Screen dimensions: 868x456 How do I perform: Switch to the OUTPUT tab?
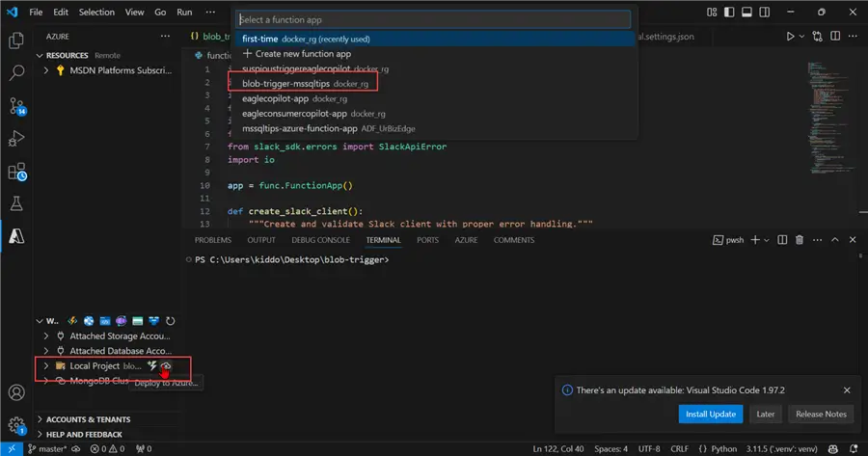[261, 240]
